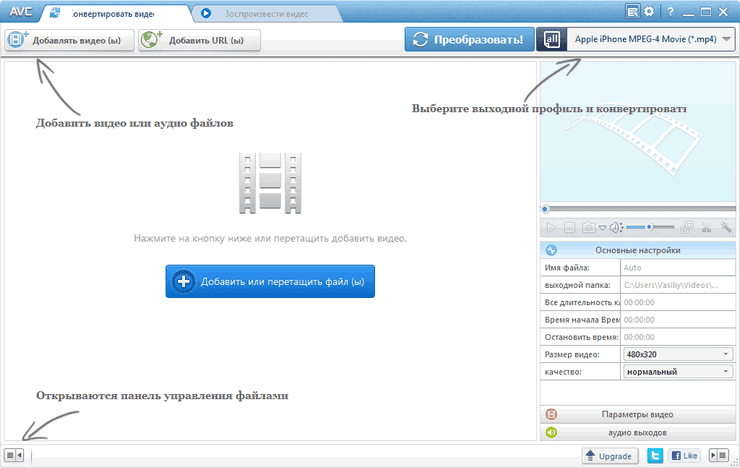Open the Apple iPhone MPEG-4 Movie profile dropdown
The image size is (740, 468).
[x=651, y=40]
